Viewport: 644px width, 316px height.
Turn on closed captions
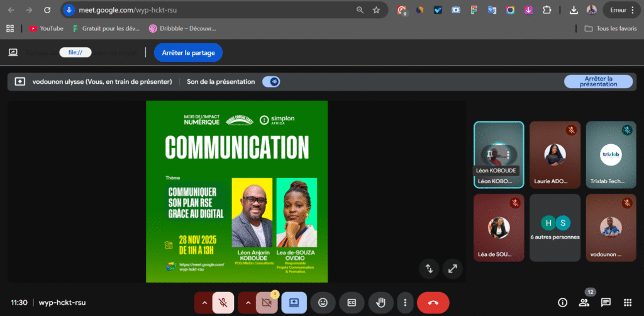(352, 303)
